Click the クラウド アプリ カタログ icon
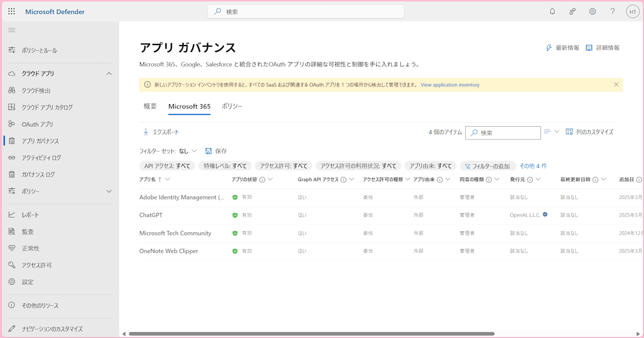Screen dimensions: 644x338 (12, 107)
